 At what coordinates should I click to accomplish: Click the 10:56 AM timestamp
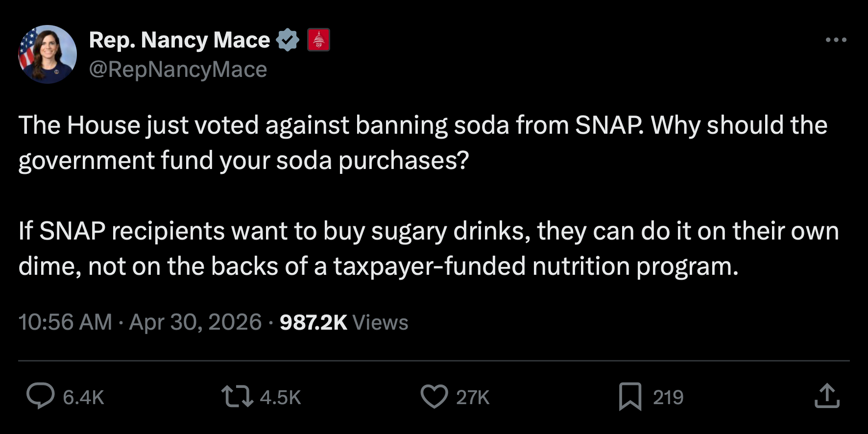65,322
